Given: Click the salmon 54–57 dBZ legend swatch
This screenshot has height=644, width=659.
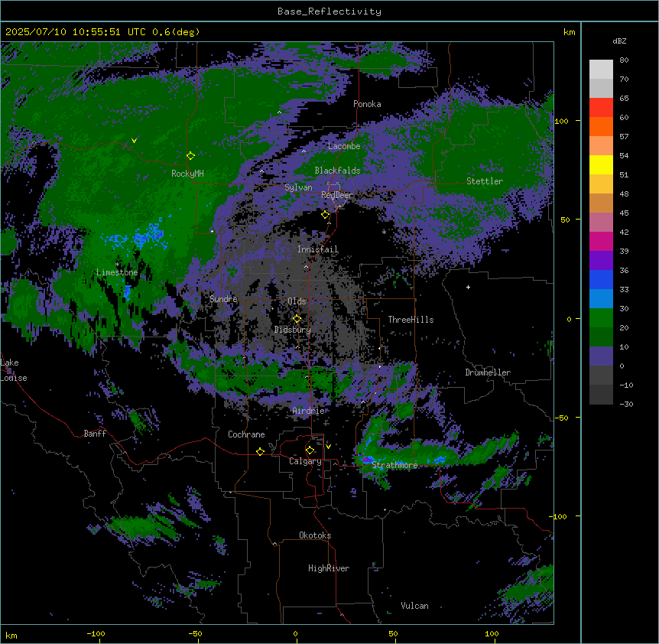Looking at the screenshot, I should pyautogui.click(x=601, y=146).
